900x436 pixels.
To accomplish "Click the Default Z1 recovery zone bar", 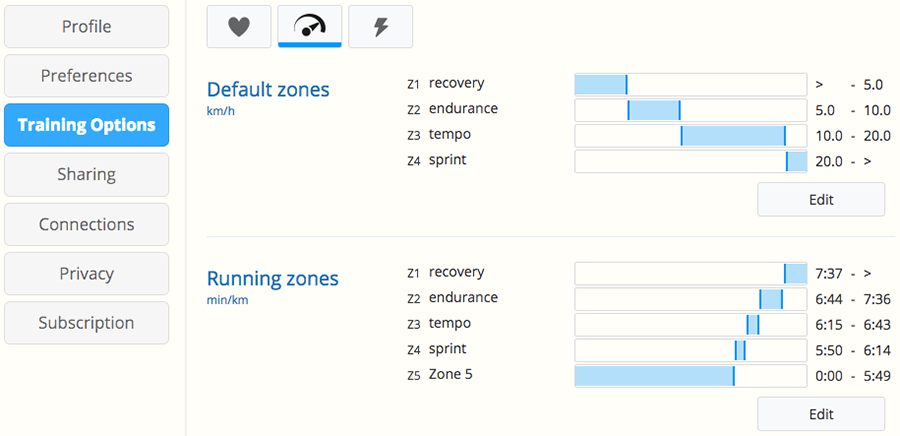I will 690,84.
